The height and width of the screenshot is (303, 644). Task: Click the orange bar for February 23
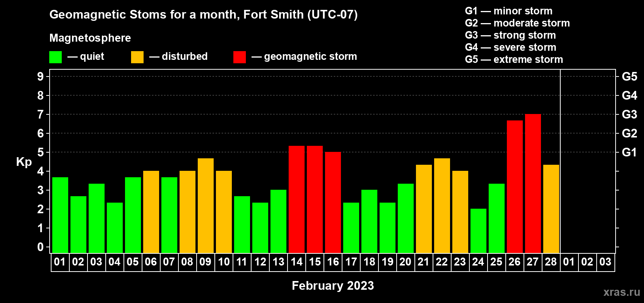pyautogui.click(x=460, y=212)
